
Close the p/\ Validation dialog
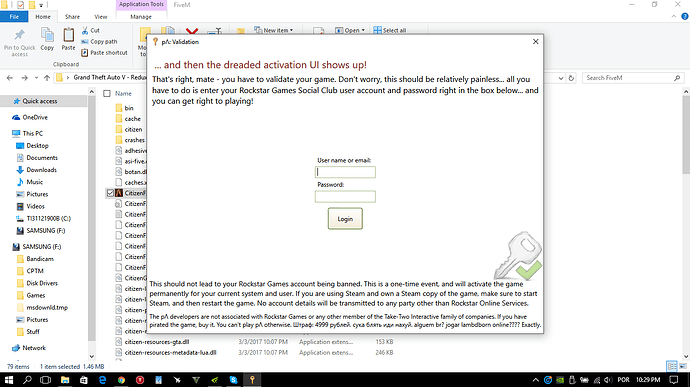click(x=536, y=41)
